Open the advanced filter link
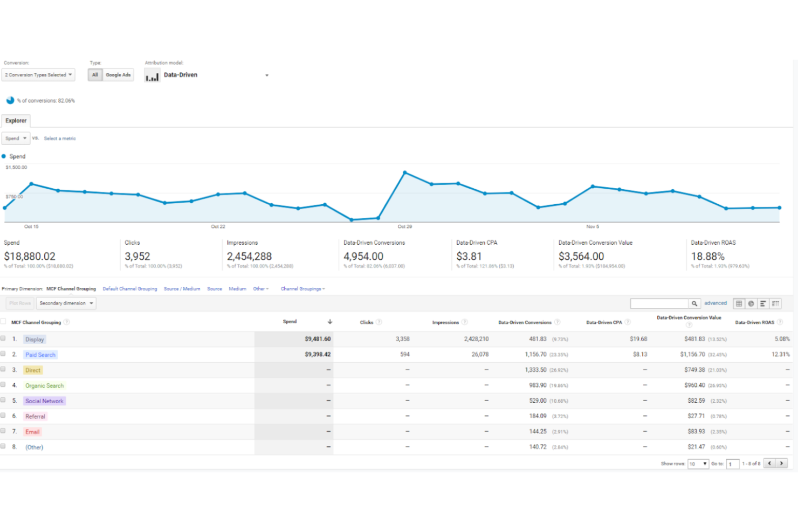Viewport: 798px width, 532px height. (716, 303)
